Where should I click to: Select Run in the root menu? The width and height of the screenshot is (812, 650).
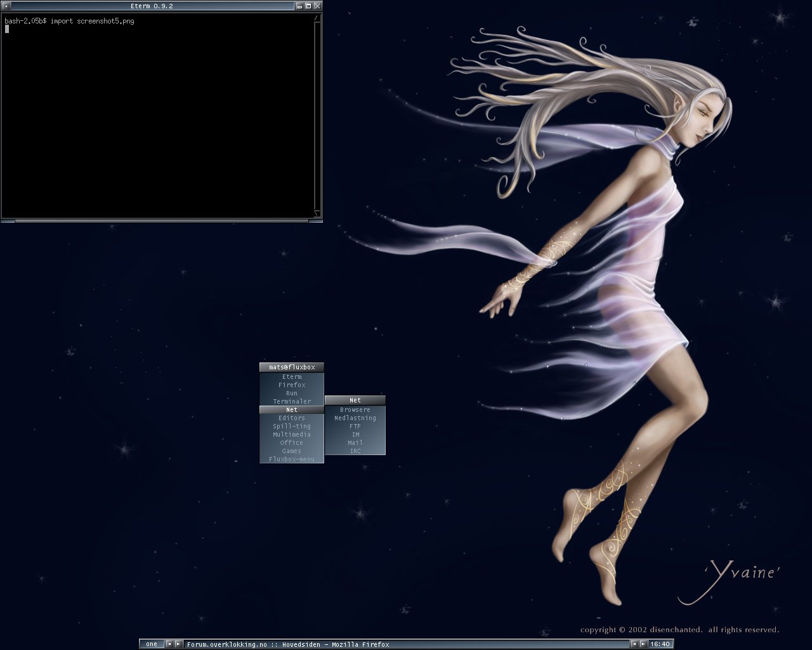tap(292, 394)
